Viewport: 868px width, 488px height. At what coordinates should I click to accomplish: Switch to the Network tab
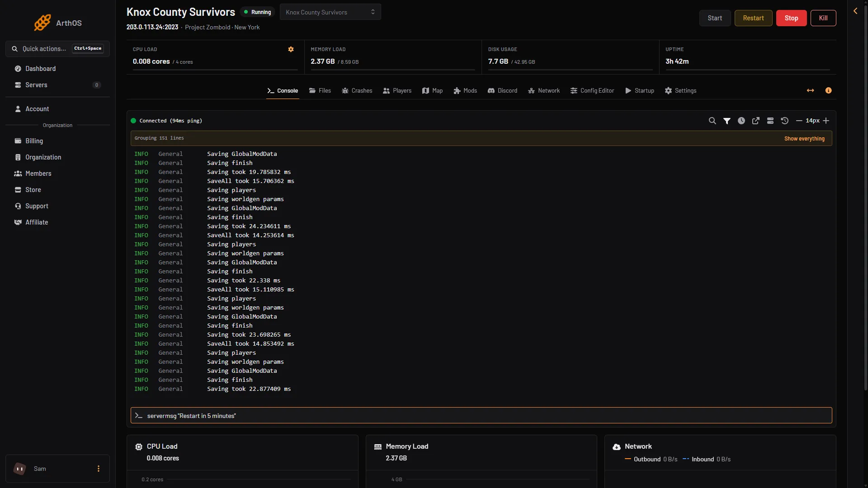click(544, 90)
